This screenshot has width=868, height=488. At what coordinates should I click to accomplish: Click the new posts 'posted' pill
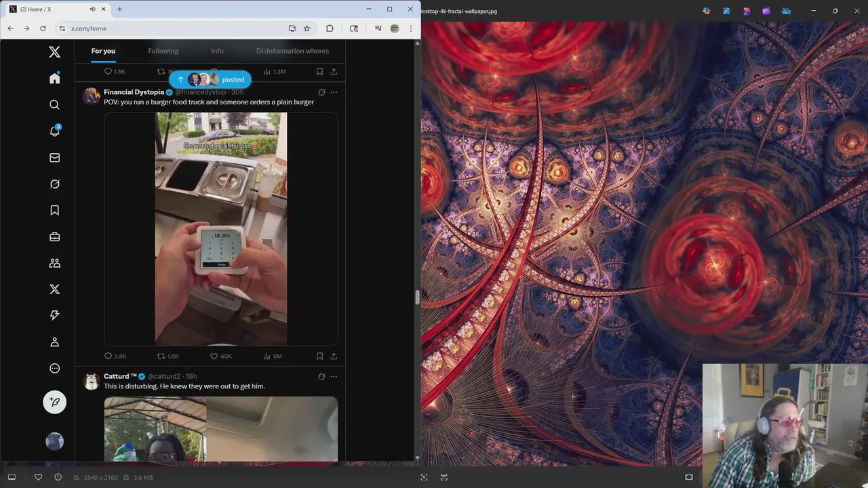tap(210, 79)
